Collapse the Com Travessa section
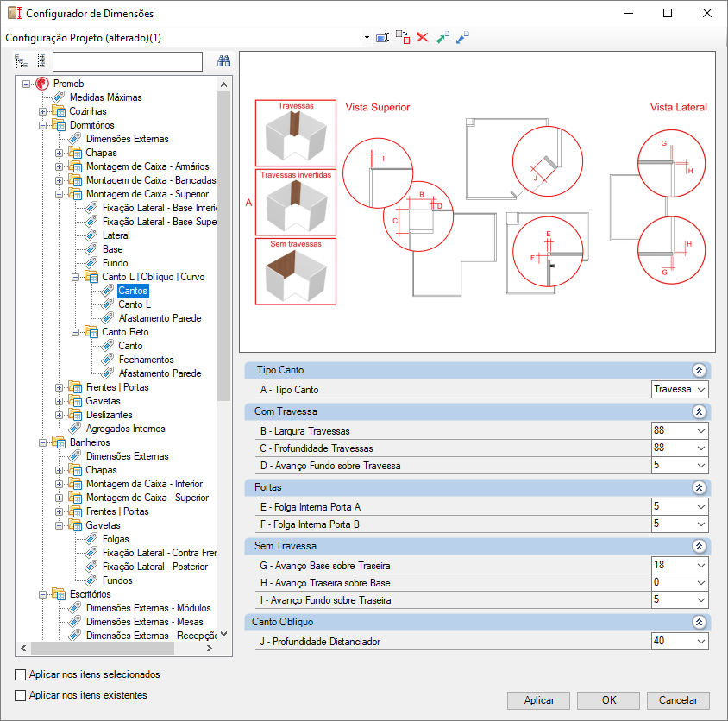This screenshot has height=721, width=728. tap(700, 411)
